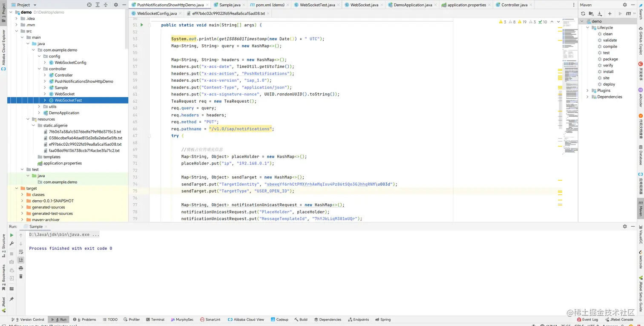Expand the classes folder under target
Image resolution: width=644 pixels, height=326 pixels.
pos(23,194)
